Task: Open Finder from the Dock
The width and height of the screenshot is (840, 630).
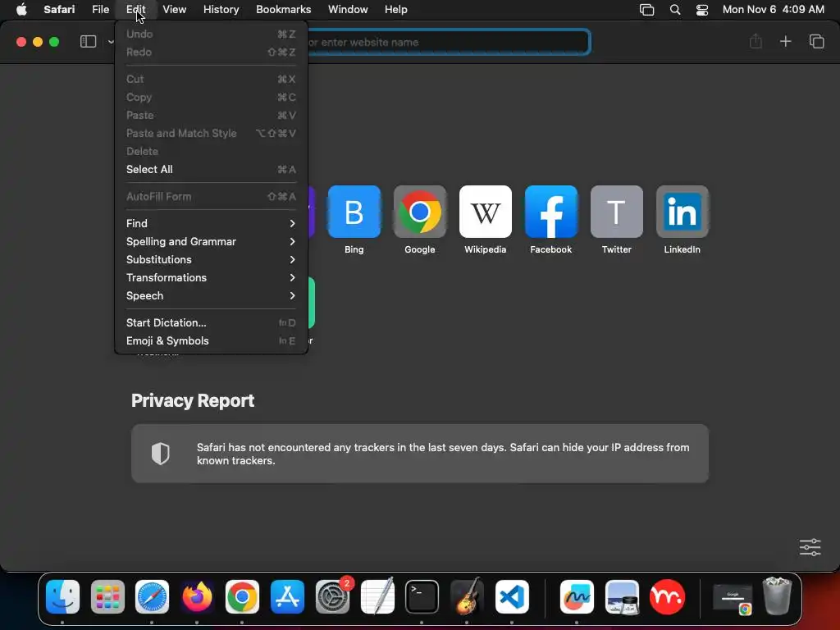Action: point(62,596)
